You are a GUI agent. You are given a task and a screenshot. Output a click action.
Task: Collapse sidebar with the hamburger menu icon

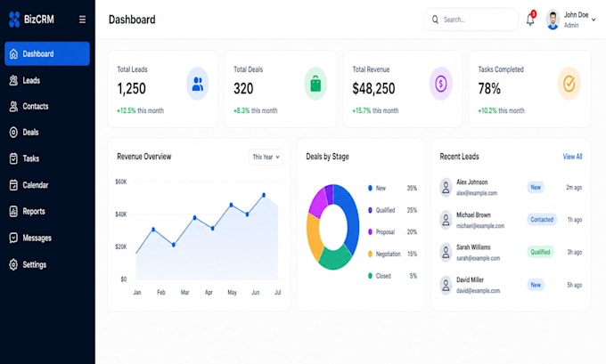(x=82, y=20)
